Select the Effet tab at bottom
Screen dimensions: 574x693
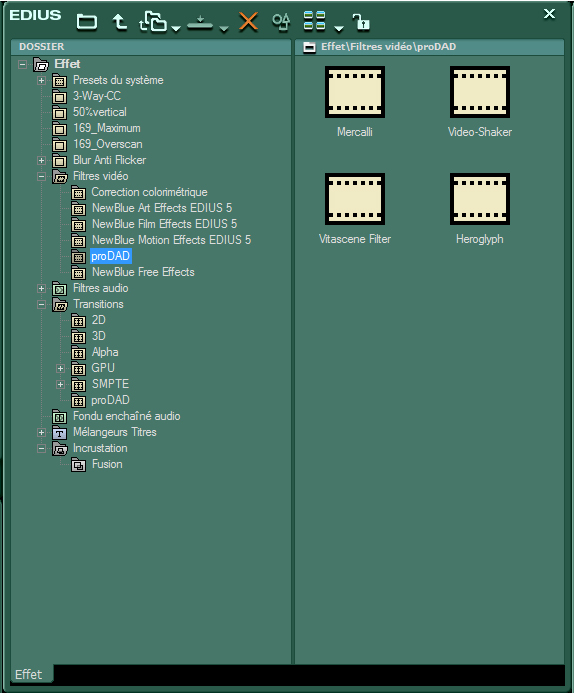pyautogui.click(x=29, y=674)
